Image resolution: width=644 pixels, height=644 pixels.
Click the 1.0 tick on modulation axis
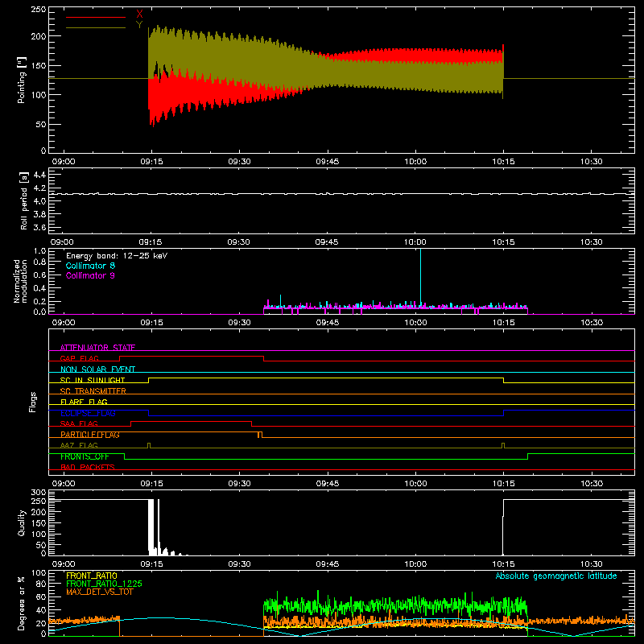click(39, 251)
